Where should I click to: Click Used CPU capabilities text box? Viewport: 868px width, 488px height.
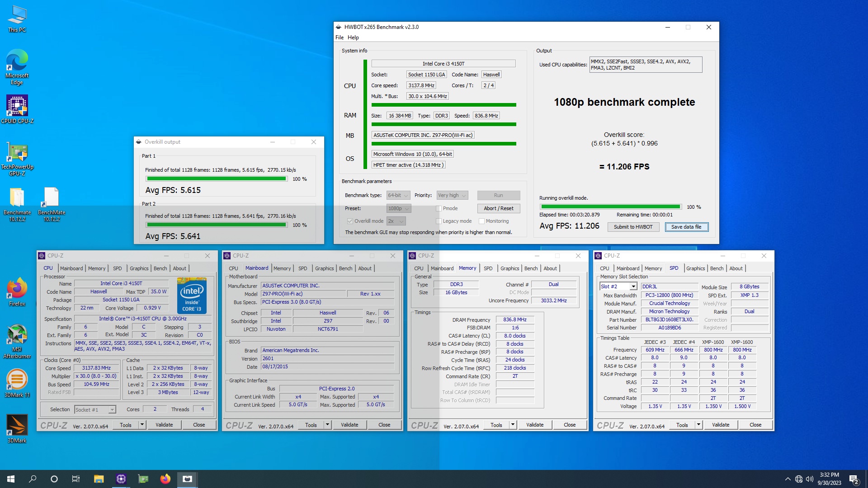point(646,65)
